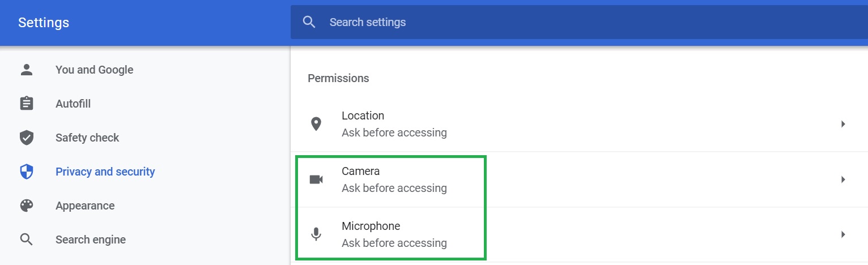The height and width of the screenshot is (265, 868).
Task: Click the Camera permission title
Action: click(x=360, y=171)
